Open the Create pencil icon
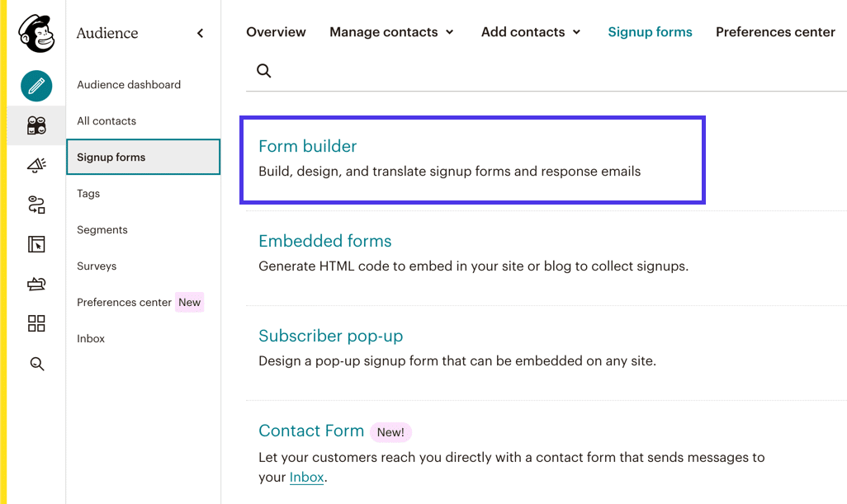 click(x=36, y=86)
